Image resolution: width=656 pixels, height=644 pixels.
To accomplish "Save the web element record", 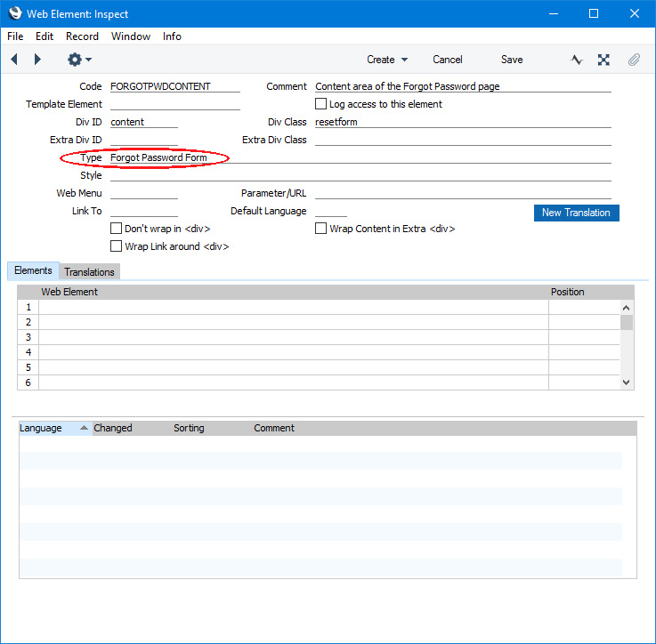I will (512, 60).
